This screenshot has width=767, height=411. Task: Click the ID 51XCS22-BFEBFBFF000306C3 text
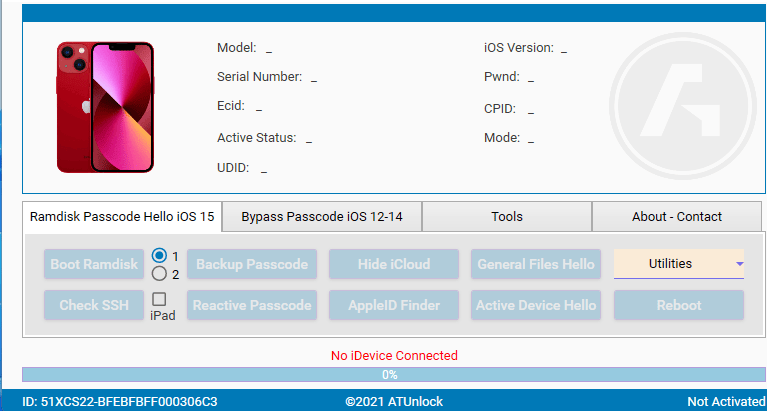click(120, 402)
